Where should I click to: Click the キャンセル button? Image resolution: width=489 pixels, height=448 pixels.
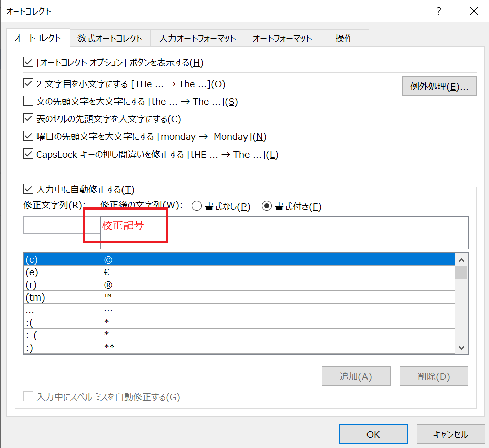(x=451, y=434)
